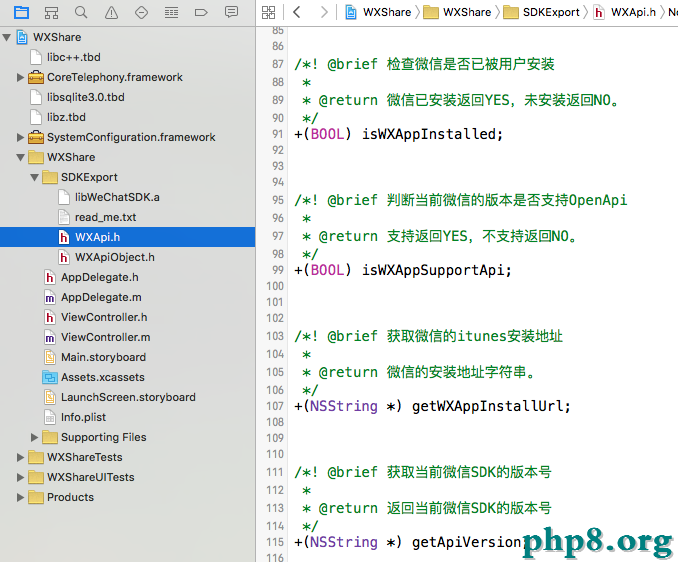Click the SDKExport folder icon in navigator
The image size is (678, 562).
(50, 177)
